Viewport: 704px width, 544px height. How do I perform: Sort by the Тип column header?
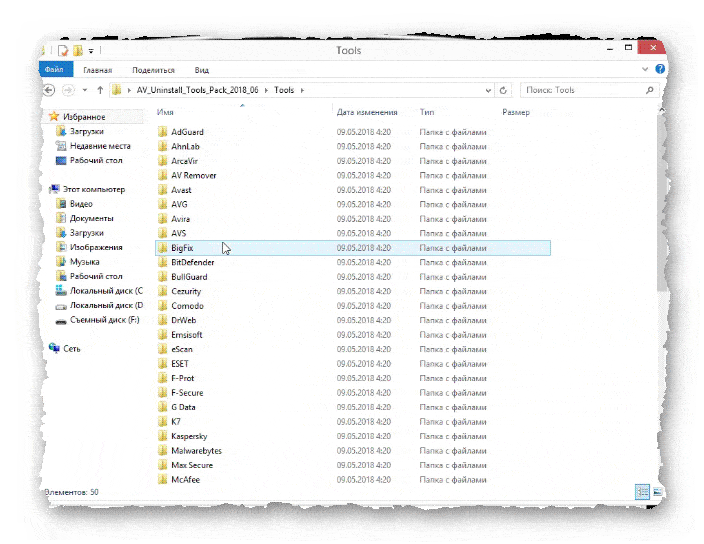click(x=427, y=112)
